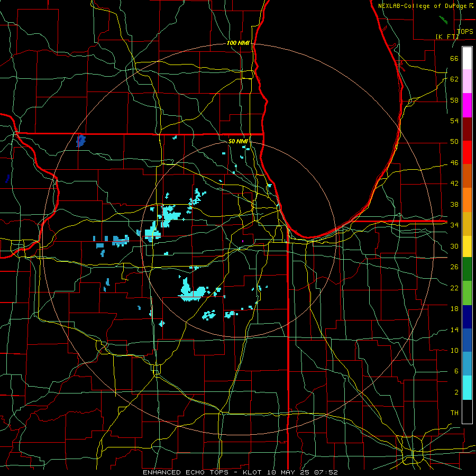Click the '2' legend value
The height and width of the screenshot is (476, 476).
[x=456, y=392]
